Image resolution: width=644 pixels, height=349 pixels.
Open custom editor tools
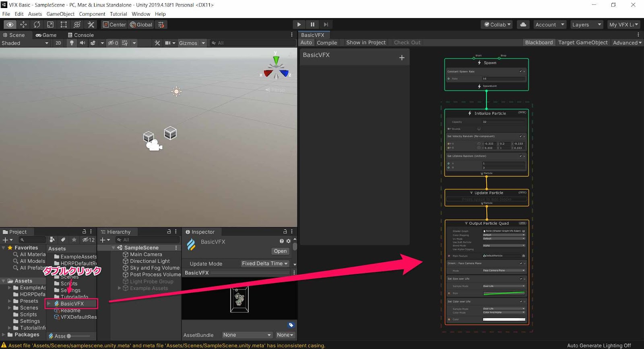[91, 25]
